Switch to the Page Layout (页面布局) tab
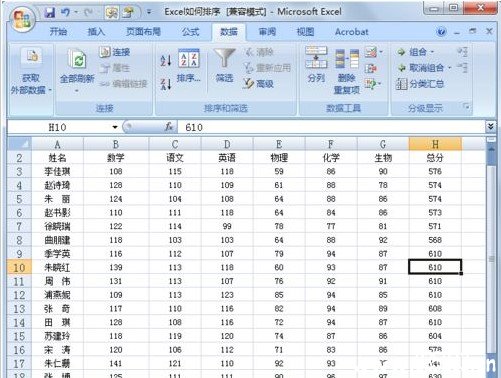The height and width of the screenshot is (378, 501). click(x=143, y=32)
